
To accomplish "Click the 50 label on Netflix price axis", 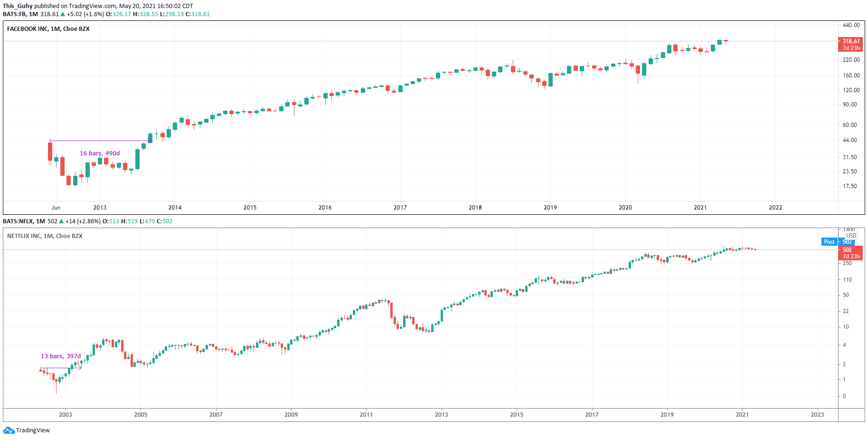I will [x=846, y=295].
